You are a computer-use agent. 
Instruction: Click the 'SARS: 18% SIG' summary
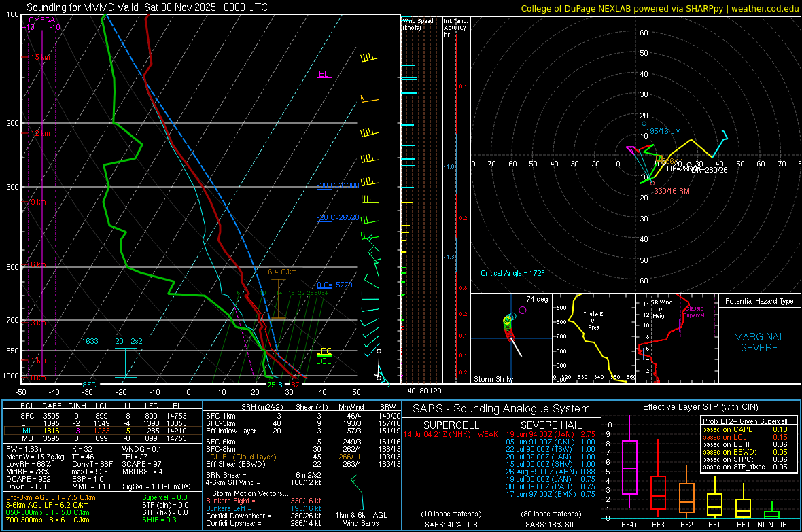551,525
